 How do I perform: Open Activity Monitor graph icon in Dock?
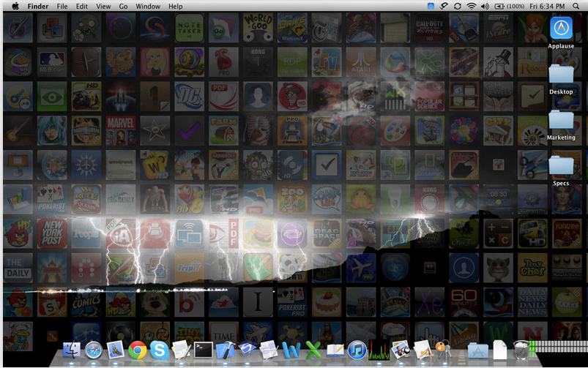[x=379, y=350]
